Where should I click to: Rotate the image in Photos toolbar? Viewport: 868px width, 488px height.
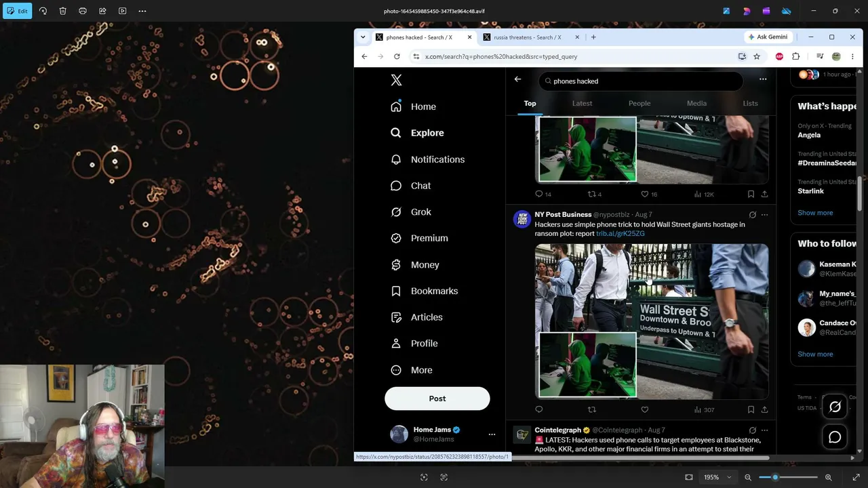pyautogui.click(x=43, y=11)
